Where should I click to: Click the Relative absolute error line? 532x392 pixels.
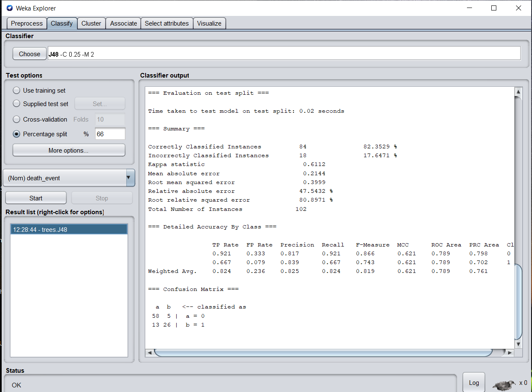tap(240, 191)
